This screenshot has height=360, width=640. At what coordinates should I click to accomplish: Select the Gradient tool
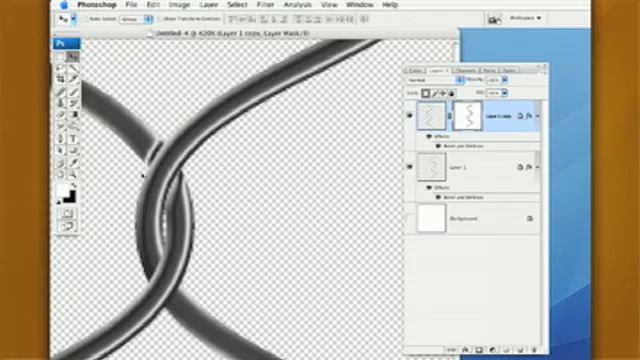click(x=73, y=115)
